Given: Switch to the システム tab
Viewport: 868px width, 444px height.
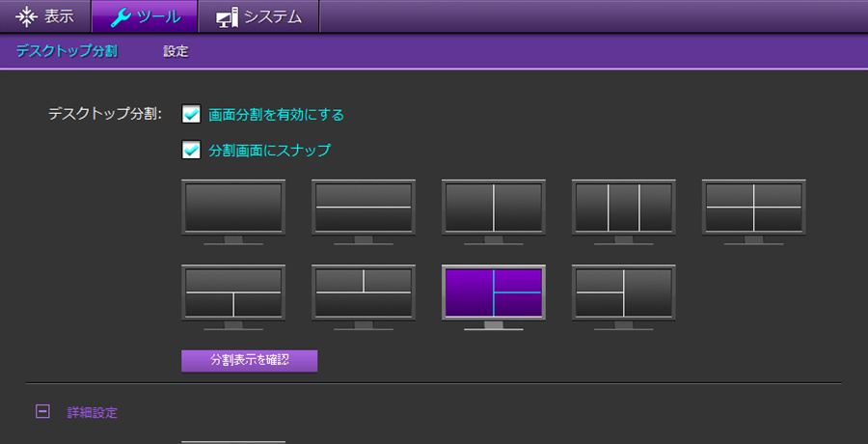Looking at the screenshot, I should coord(258,16).
